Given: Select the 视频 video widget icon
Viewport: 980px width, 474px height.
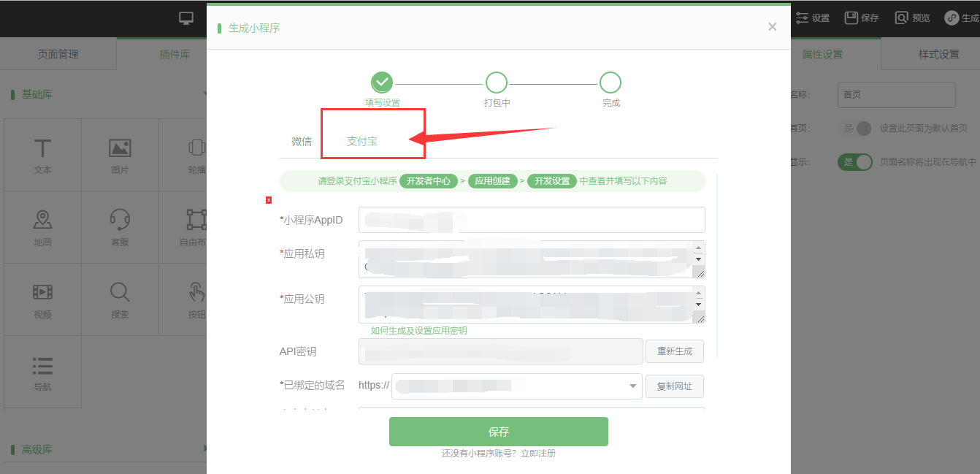Looking at the screenshot, I should tap(42, 299).
